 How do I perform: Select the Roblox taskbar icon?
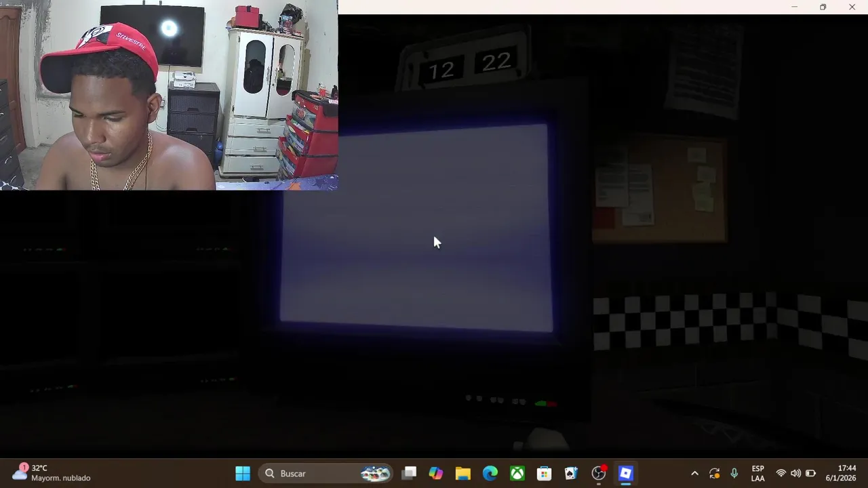pyautogui.click(x=626, y=473)
